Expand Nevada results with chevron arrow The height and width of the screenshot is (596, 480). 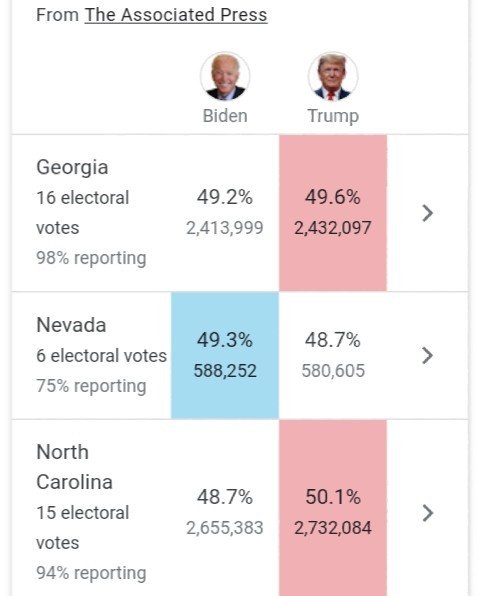[428, 356]
